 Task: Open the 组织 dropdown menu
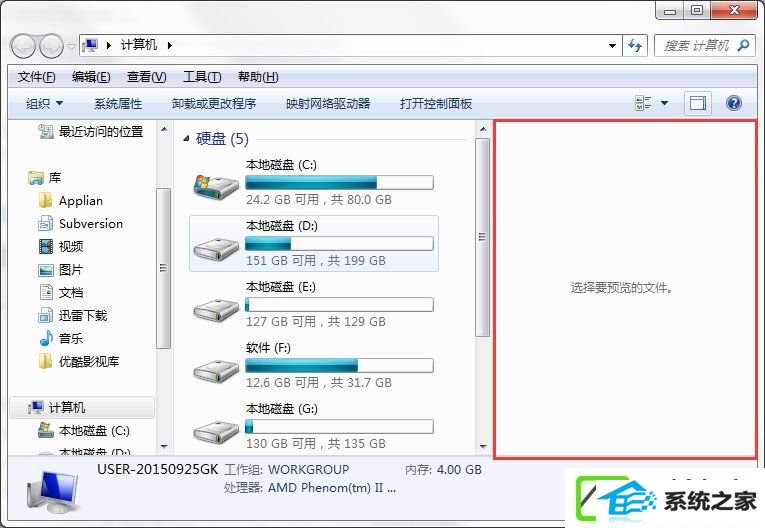[44, 103]
